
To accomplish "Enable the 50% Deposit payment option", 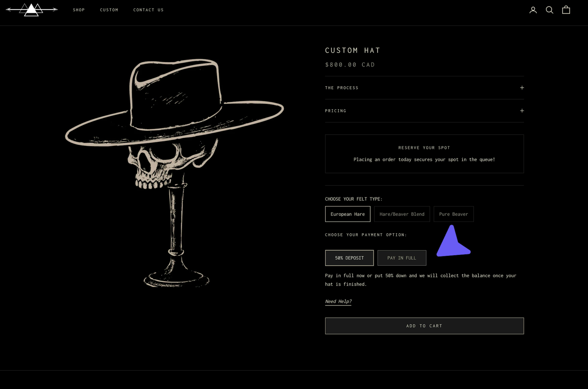I will (x=349, y=258).
